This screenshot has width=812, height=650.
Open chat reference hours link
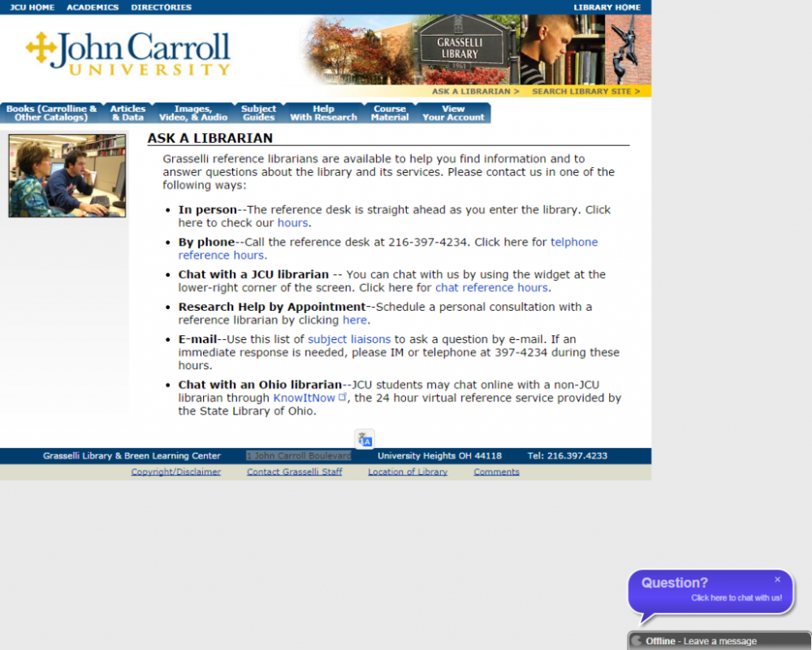click(x=491, y=287)
